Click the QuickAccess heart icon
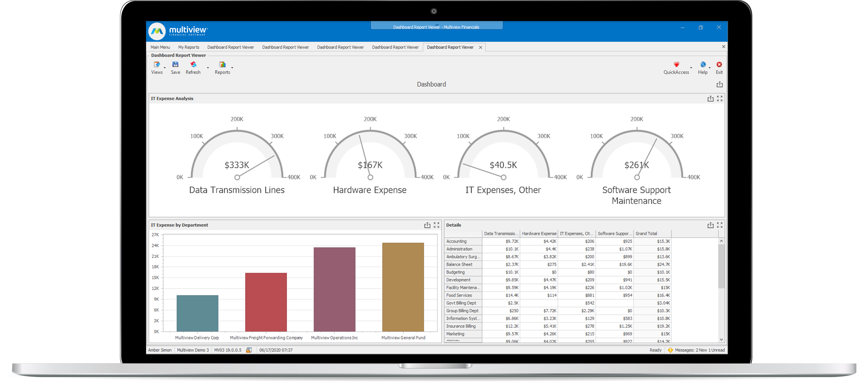Viewport: 868px width, 382px height. (x=676, y=64)
